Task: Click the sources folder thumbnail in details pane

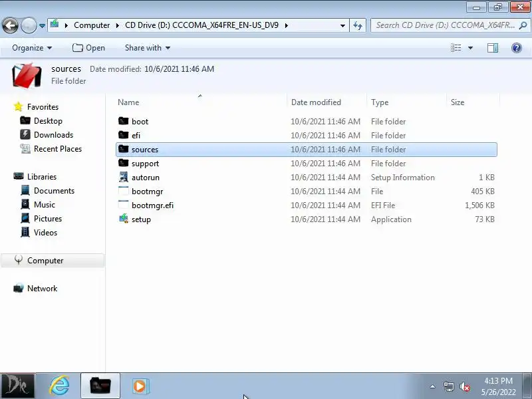Action: click(27, 75)
